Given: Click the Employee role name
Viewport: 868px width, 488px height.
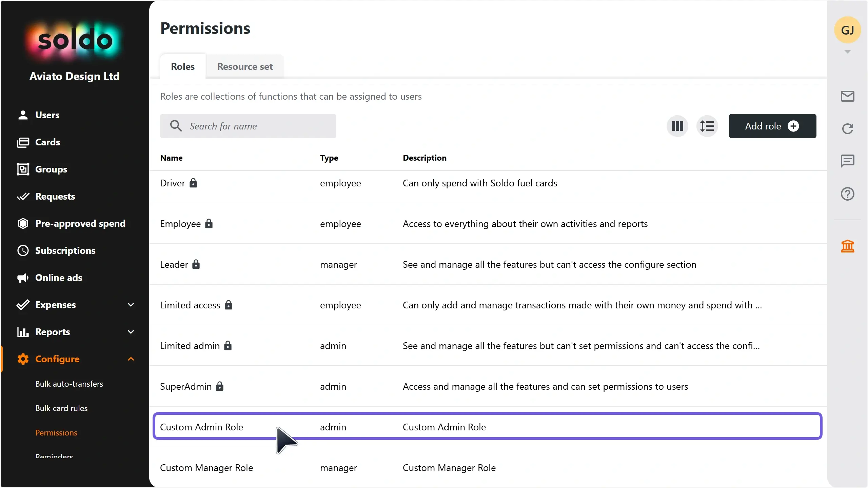Looking at the screenshot, I should coord(180,224).
